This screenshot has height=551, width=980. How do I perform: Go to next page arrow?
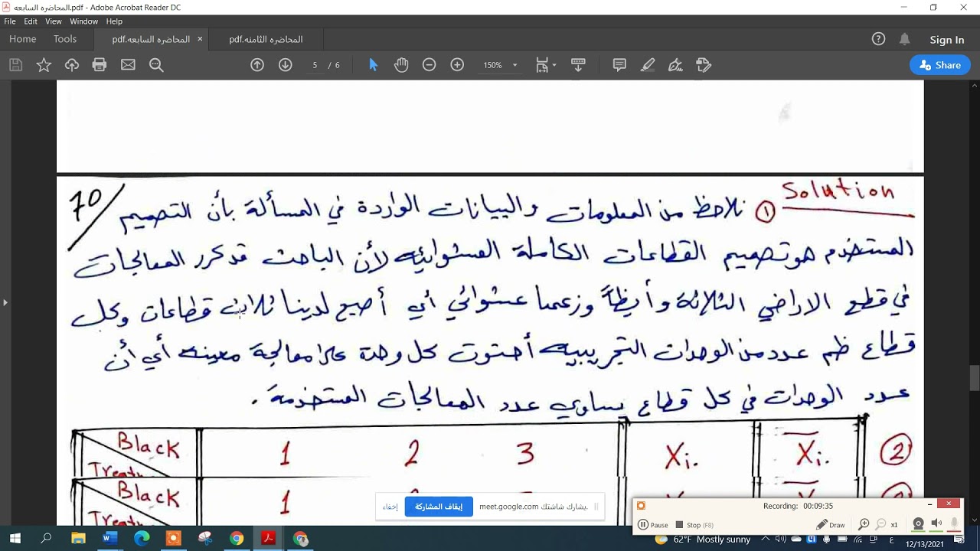[286, 65]
